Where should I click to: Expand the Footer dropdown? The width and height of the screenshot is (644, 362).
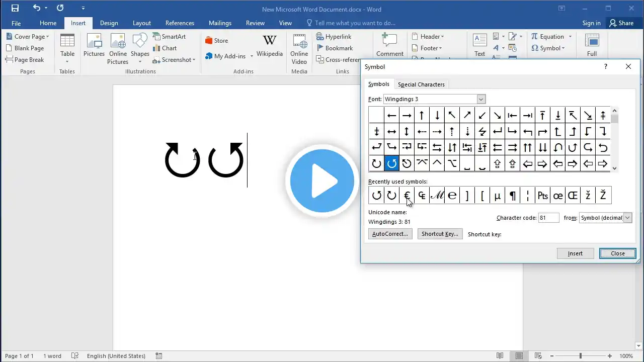[440, 48]
